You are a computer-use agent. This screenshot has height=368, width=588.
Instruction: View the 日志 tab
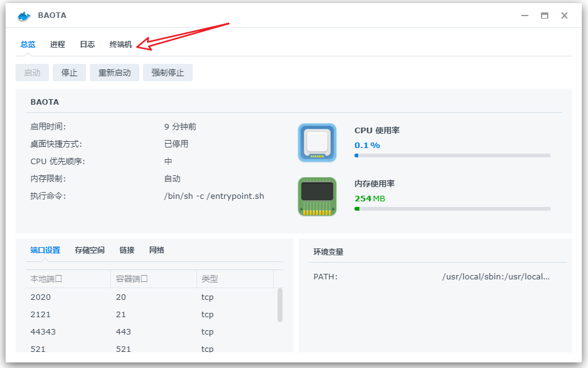point(87,44)
